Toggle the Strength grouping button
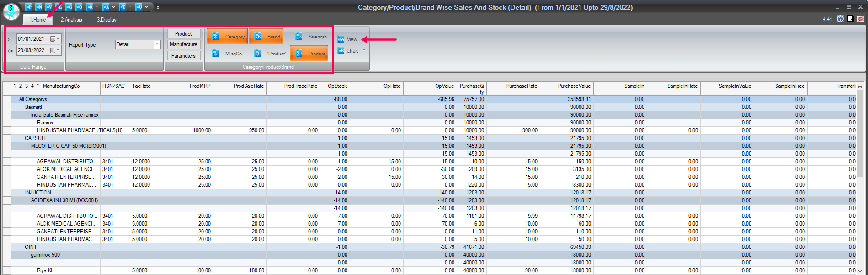 (311, 37)
